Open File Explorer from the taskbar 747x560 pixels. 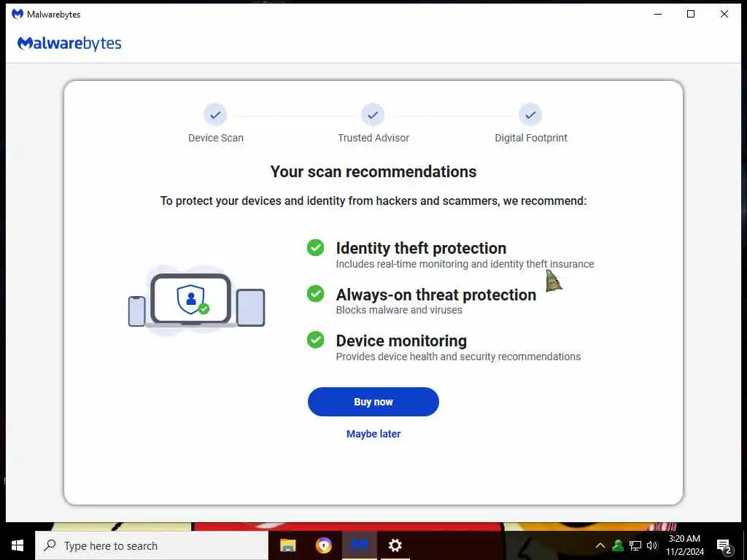[287, 545]
